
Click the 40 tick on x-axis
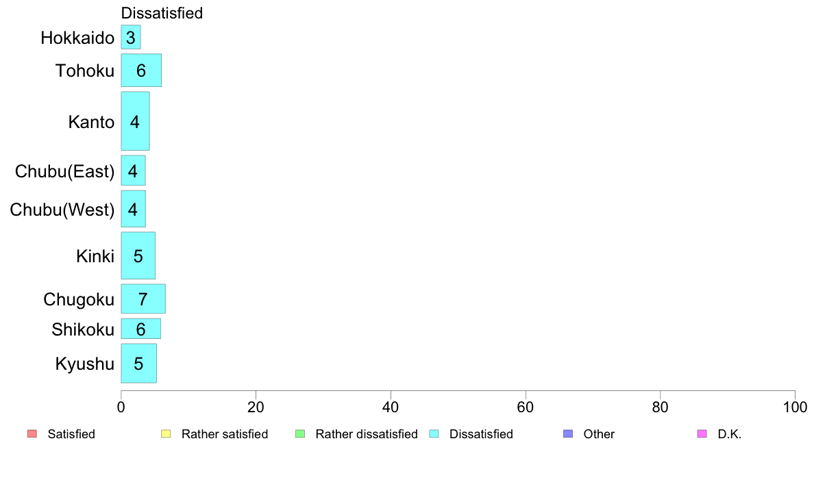click(x=391, y=407)
